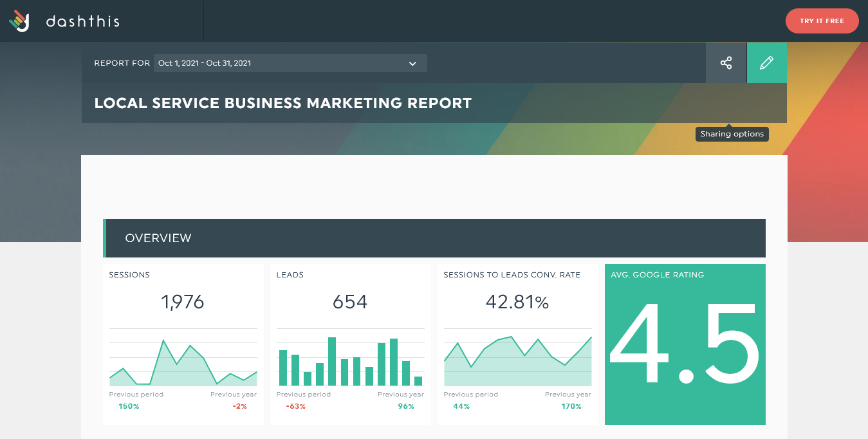Click SESSIONS TO LEADS CONV. RATE title
The height and width of the screenshot is (439, 868).
click(512, 275)
